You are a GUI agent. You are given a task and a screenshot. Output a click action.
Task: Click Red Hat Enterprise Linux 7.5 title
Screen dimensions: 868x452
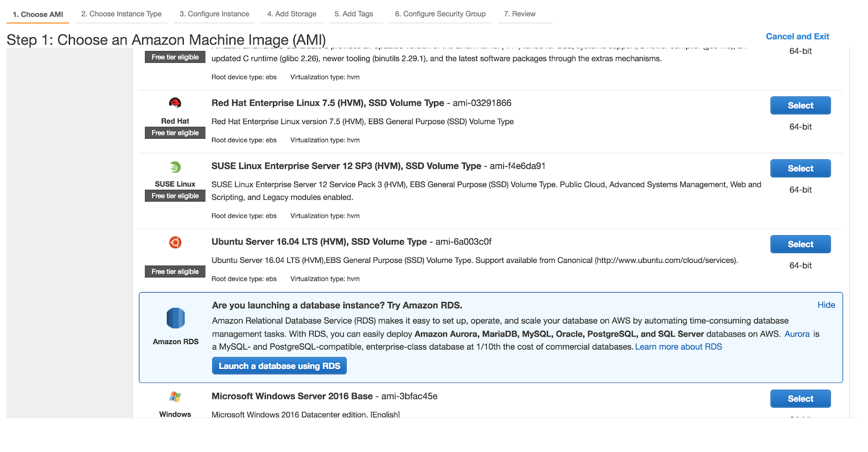point(328,103)
